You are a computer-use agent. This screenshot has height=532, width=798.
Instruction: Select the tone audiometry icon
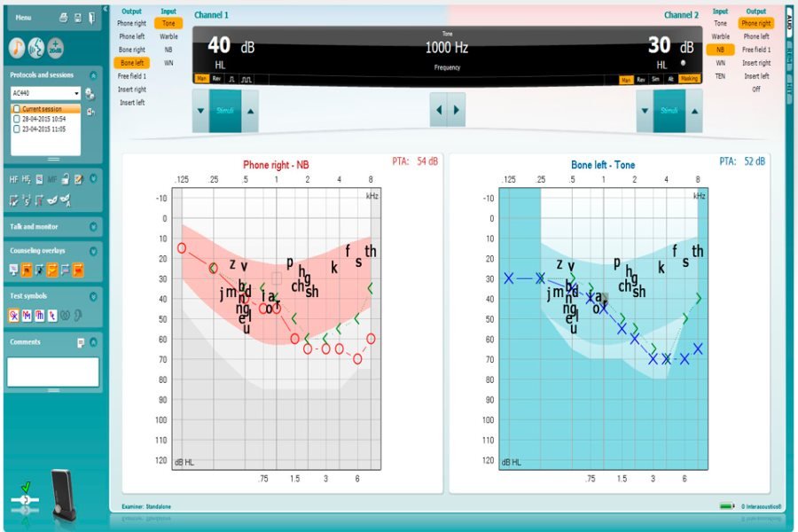tap(17, 48)
